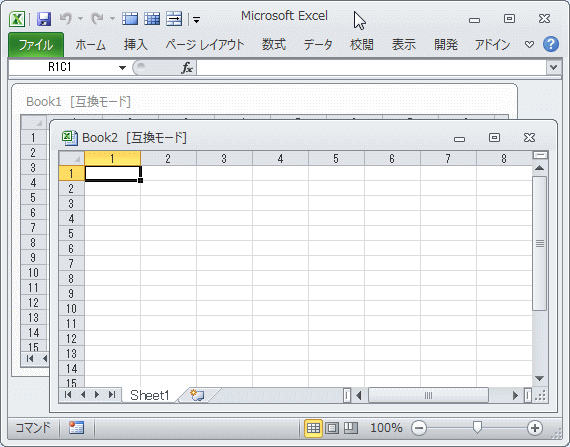This screenshot has width=570, height=447.
Task: Go to first sheet tab in Book2
Action: [x=68, y=395]
